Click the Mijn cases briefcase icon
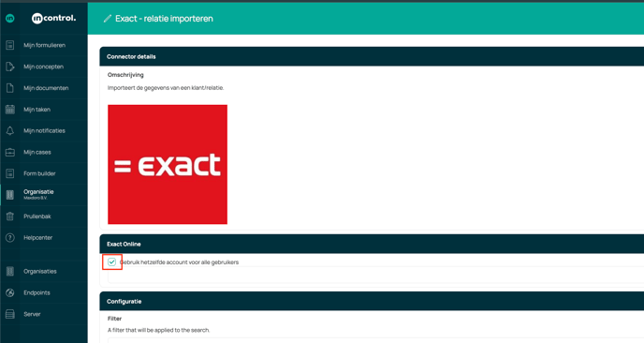Viewport: 644px width, 343px height. coord(10,152)
